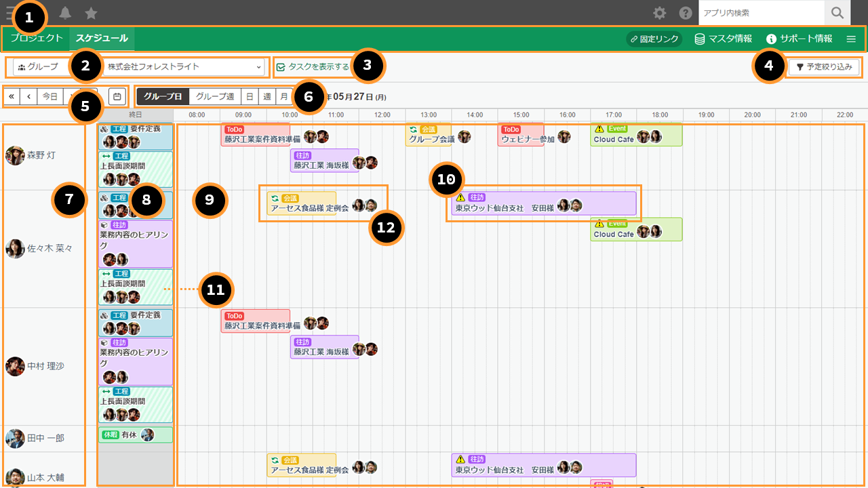Viewport: 868px width, 488px height.
Task: Click 中村 理沙's avatar photo
Action: tap(14, 366)
